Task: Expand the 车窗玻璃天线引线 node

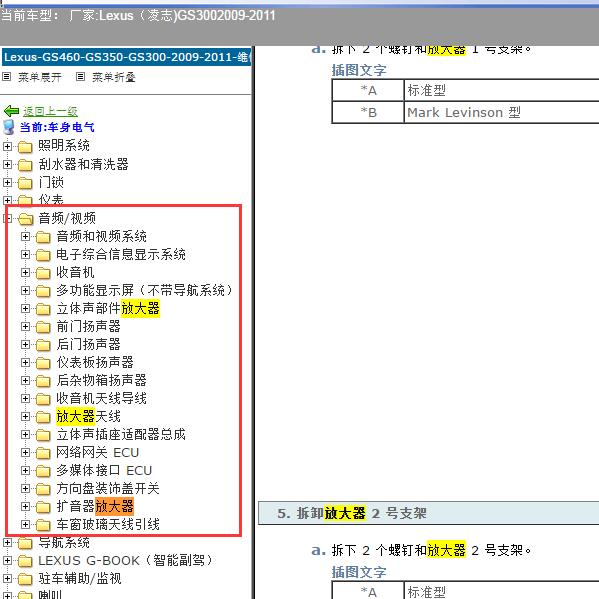Action: pos(25,525)
